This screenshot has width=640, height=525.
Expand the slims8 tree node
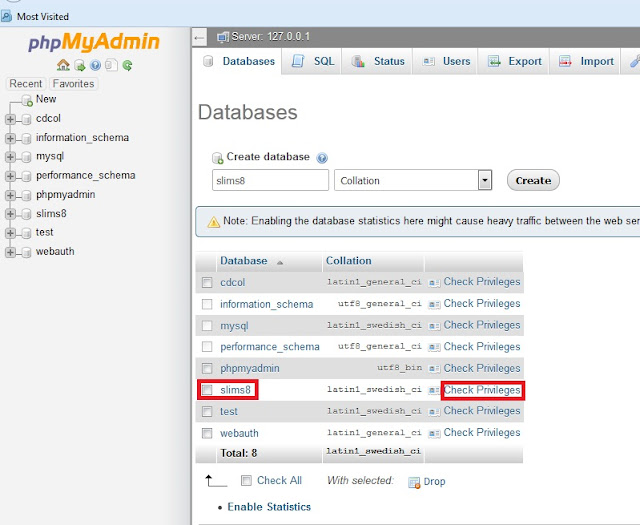point(11,214)
